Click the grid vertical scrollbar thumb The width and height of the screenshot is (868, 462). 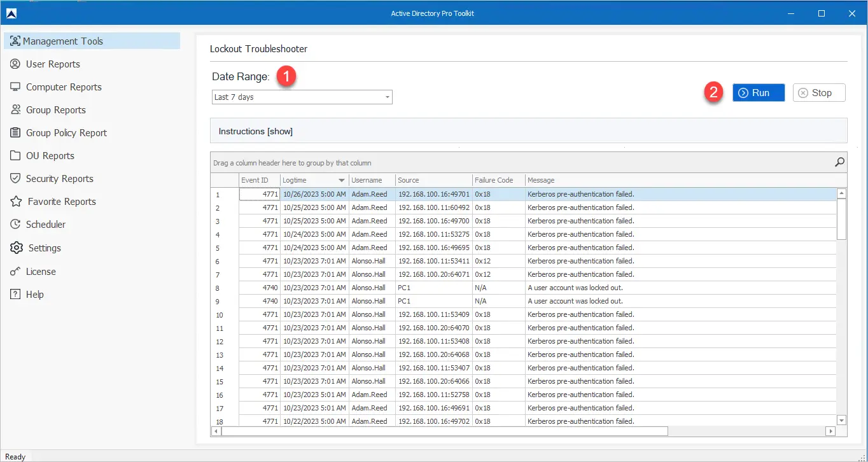(x=842, y=219)
